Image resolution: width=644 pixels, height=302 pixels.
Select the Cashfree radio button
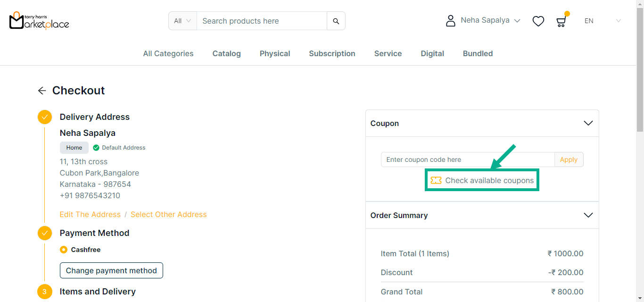(x=64, y=250)
